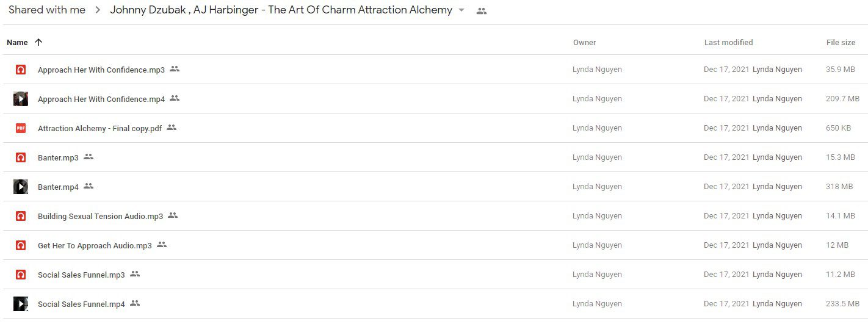Click the audio icon for Building Sexual Tension Audio.mp3
The image size is (868, 324).
point(21,216)
